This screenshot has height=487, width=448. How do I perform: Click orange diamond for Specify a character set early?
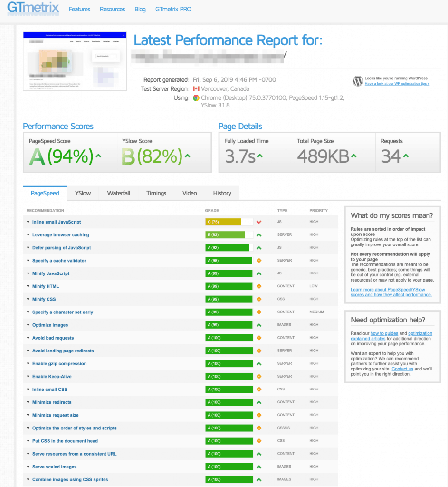pyautogui.click(x=259, y=312)
